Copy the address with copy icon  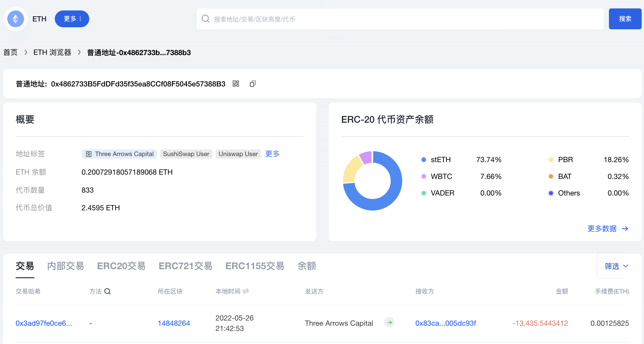pyautogui.click(x=253, y=84)
